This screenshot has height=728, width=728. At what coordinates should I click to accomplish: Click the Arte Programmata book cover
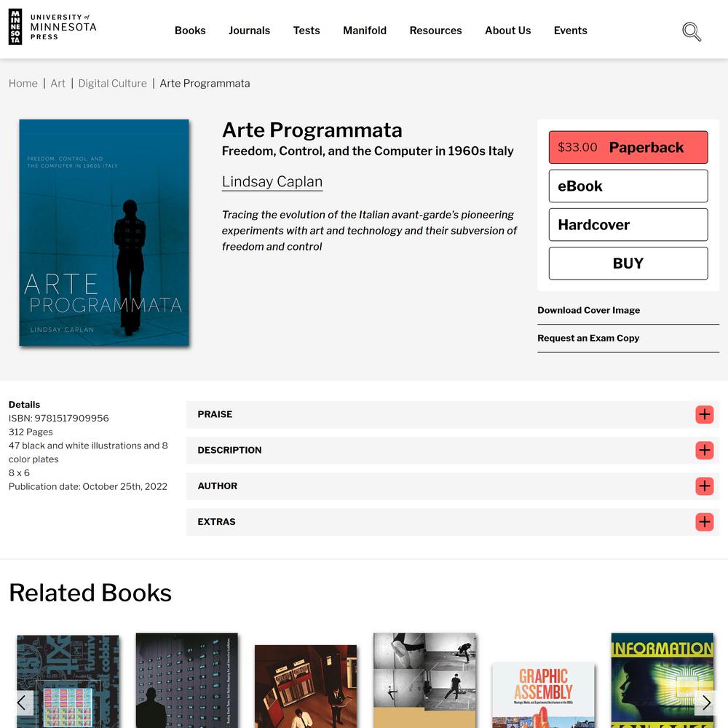pos(104,233)
